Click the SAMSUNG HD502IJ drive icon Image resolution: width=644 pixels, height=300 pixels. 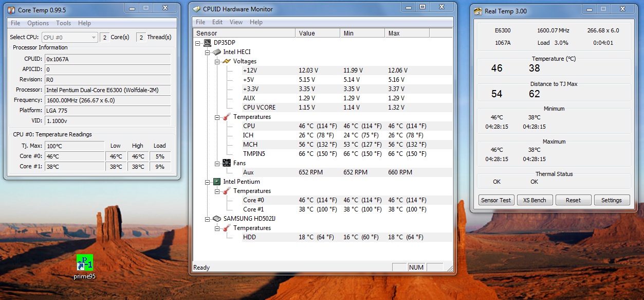[217, 219]
